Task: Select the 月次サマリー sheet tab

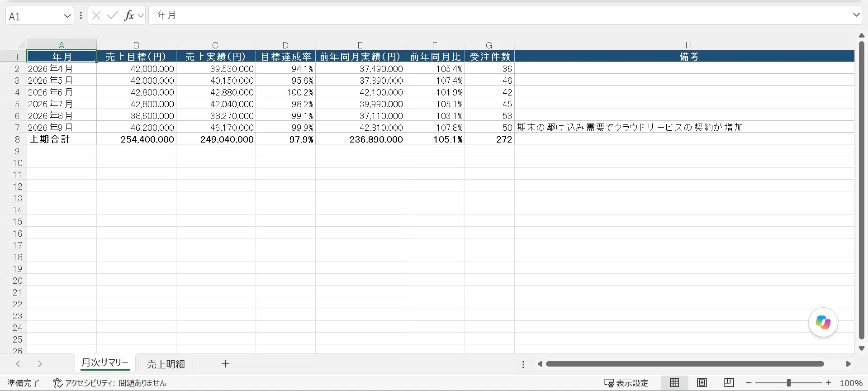Action: tap(105, 363)
